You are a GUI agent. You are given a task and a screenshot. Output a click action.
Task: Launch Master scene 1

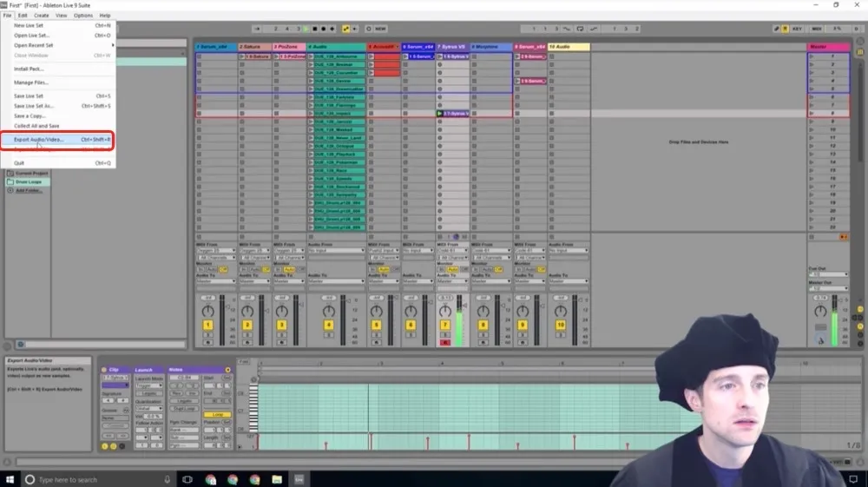pyautogui.click(x=812, y=56)
